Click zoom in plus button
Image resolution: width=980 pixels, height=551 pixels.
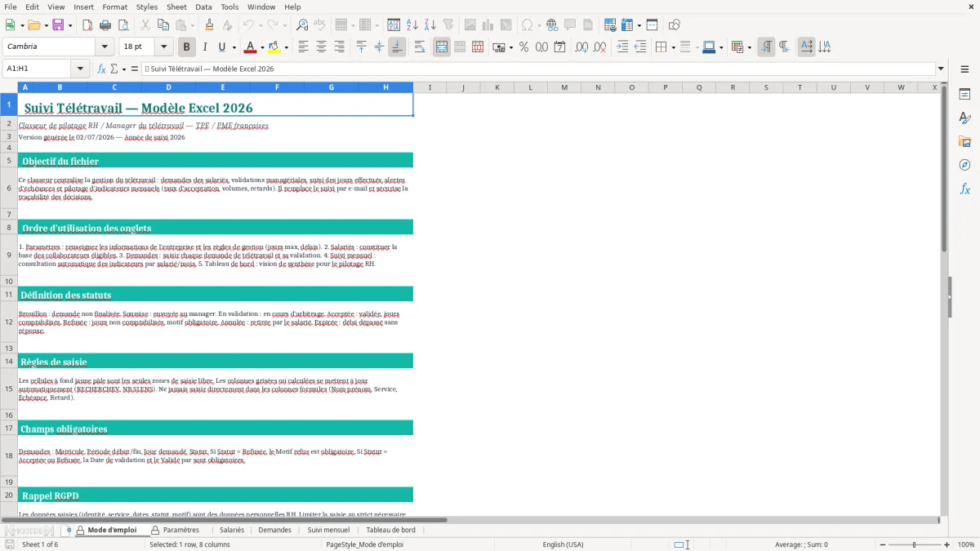coord(947,544)
